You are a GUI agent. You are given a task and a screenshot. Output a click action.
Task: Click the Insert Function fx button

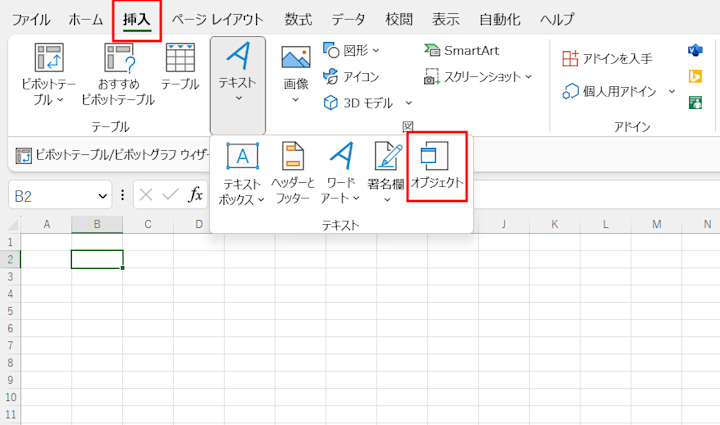196,195
